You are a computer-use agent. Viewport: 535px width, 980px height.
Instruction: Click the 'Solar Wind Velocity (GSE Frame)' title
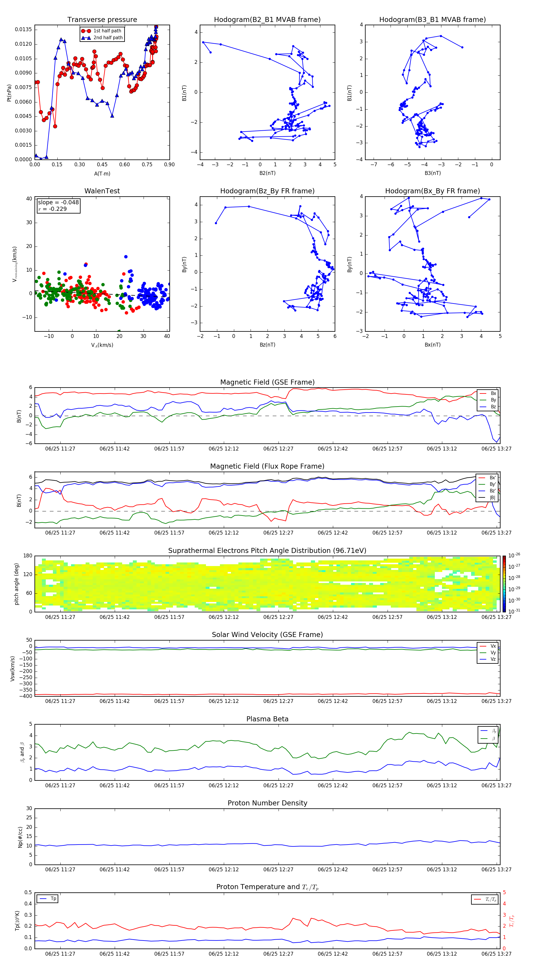tap(267, 635)
